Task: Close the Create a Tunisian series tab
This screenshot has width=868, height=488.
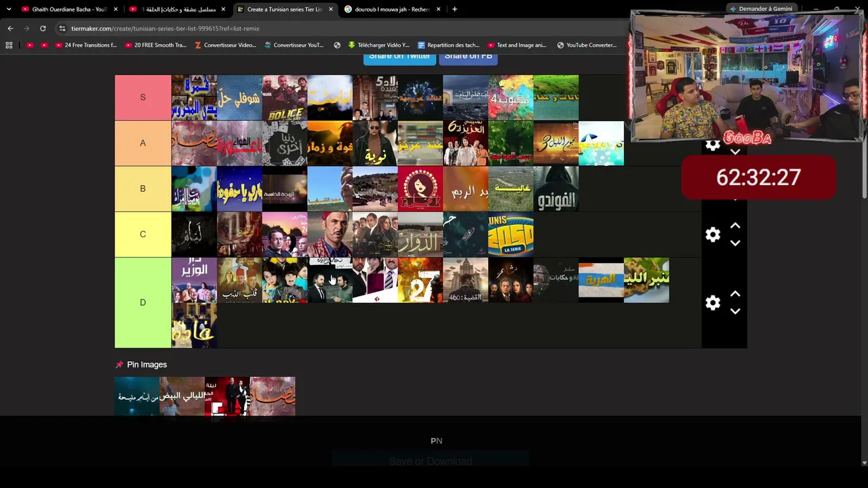Action: point(331,9)
